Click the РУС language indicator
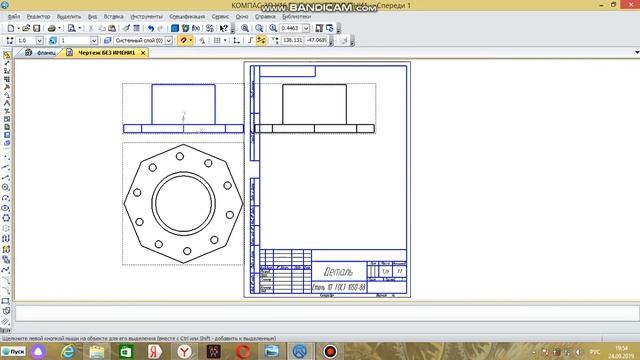640x360 pixels. pos(595,351)
